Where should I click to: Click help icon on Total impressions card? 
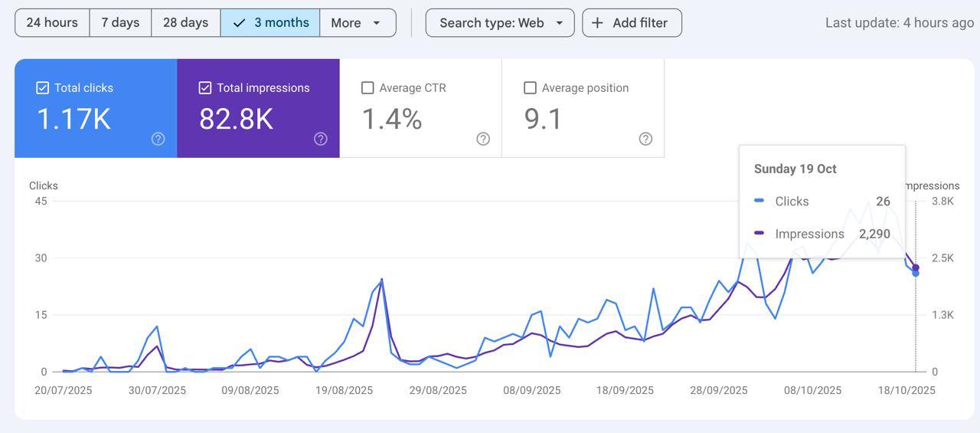pyautogui.click(x=321, y=139)
